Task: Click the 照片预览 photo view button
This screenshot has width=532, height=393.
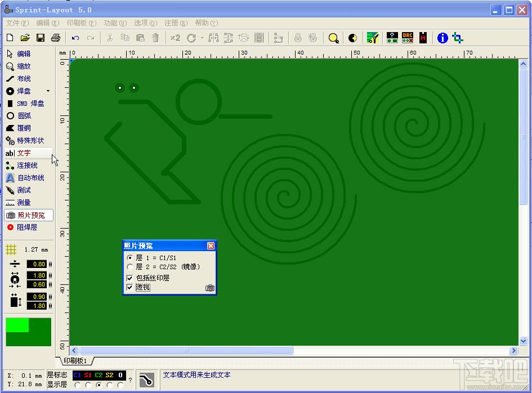Action: click(29, 215)
